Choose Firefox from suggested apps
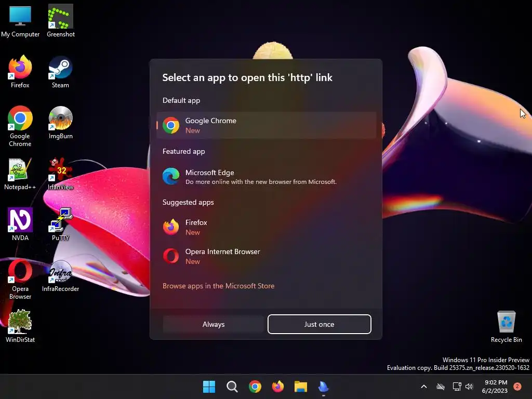The image size is (532, 399). coord(267,228)
